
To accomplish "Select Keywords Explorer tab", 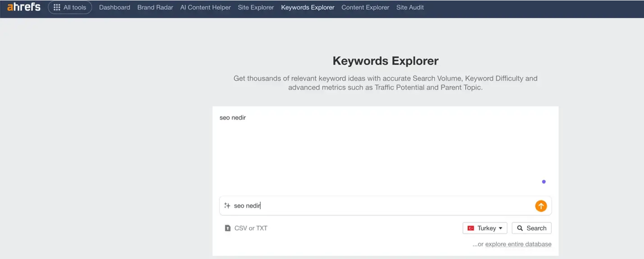I will click(x=308, y=8).
